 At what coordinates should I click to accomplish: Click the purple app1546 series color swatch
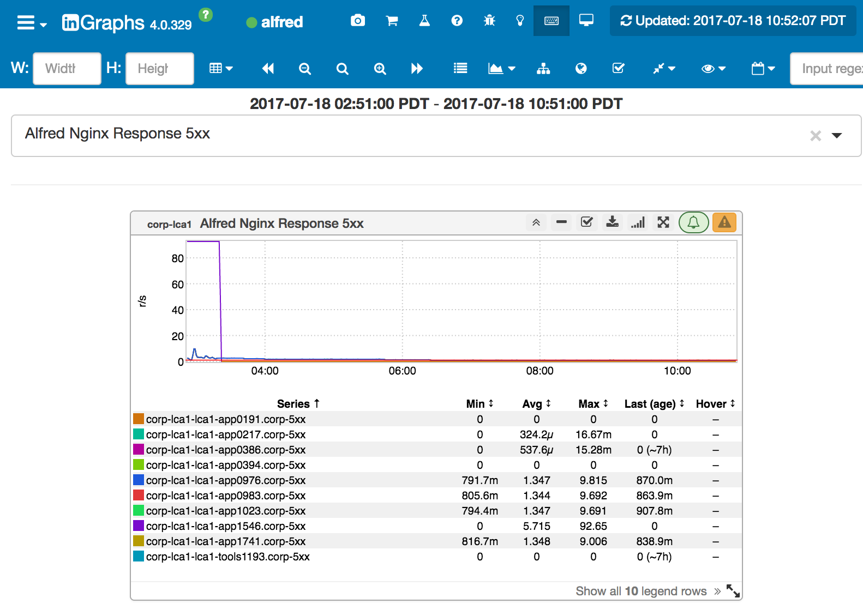(x=139, y=526)
